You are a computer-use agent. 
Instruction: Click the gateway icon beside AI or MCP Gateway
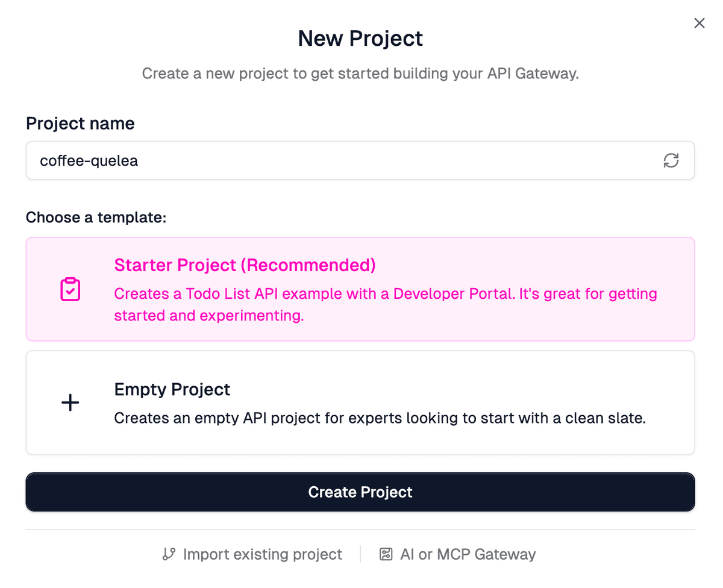386,554
